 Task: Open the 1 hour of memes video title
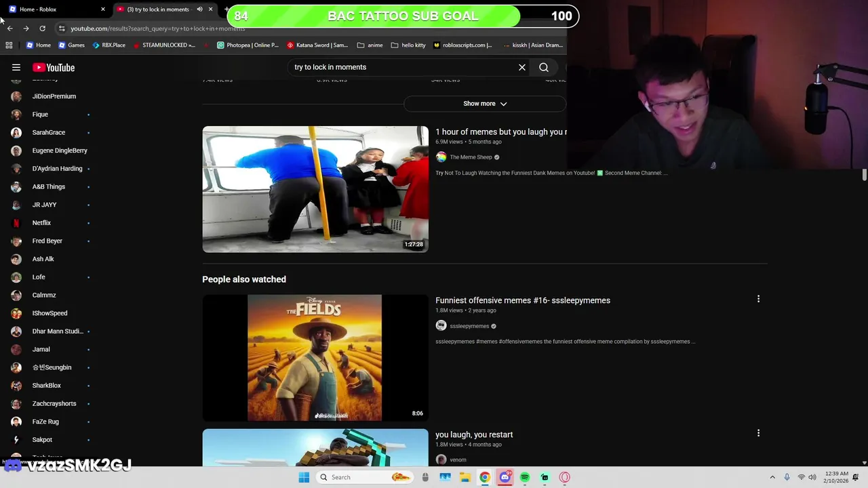pos(500,132)
